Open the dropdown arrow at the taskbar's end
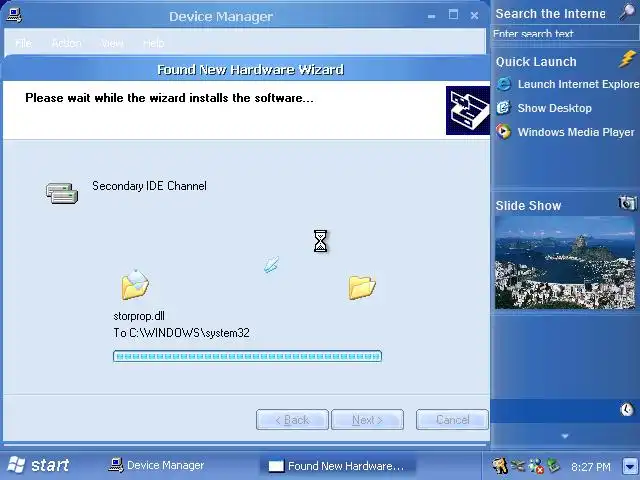 [631, 466]
